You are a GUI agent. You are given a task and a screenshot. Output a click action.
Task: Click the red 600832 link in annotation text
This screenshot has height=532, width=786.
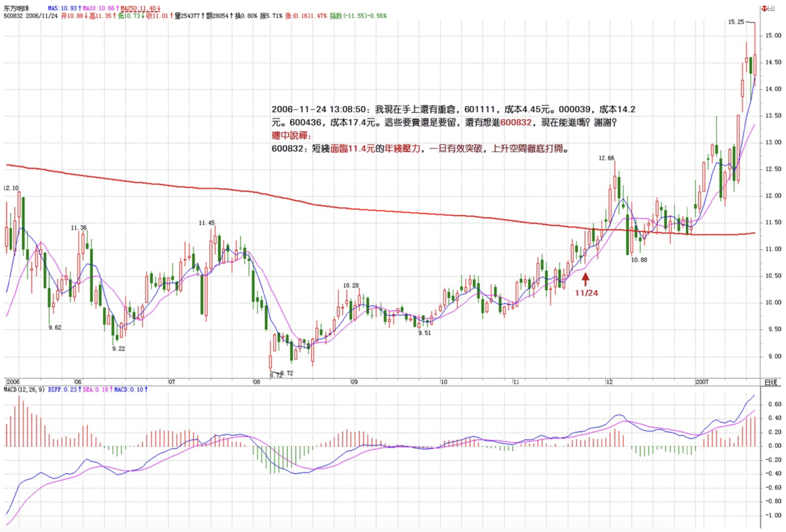click(x=515, y=122)
